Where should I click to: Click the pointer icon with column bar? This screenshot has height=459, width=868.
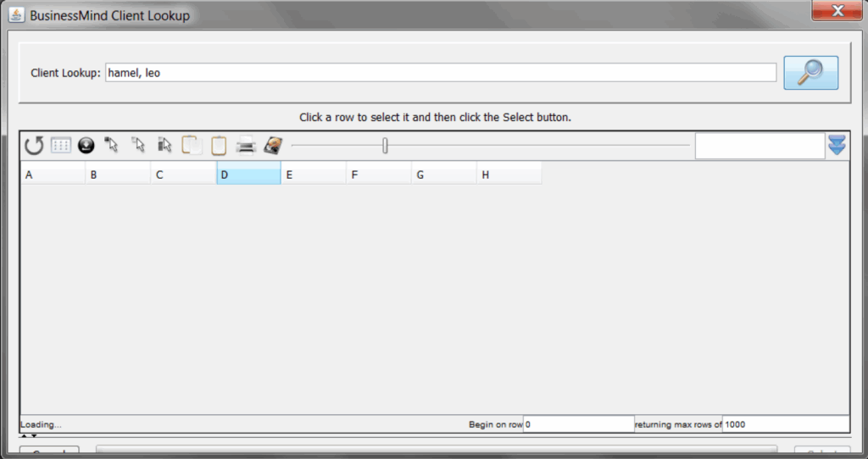164,145
